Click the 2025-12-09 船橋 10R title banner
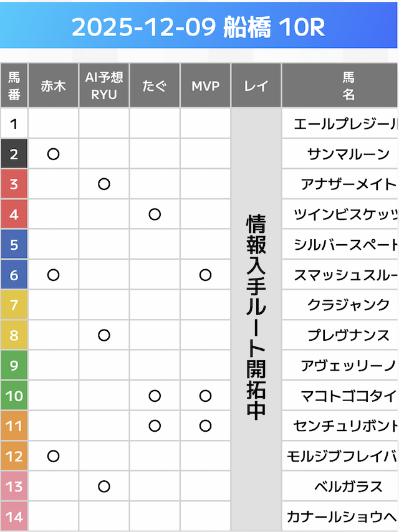 click(x=199, y=27)
